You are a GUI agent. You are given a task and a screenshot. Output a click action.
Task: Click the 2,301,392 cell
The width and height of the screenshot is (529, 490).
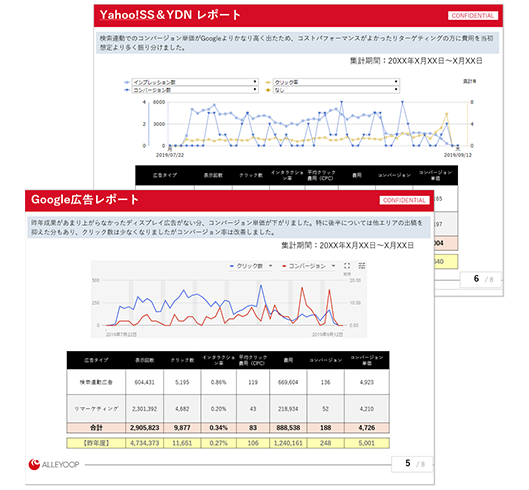(x=144, y=409)
